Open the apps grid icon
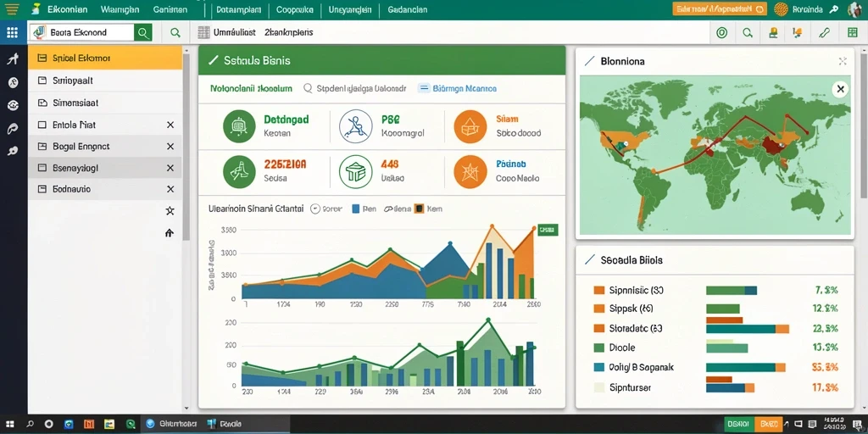868x434 pixels. click(x=12, y=33)
